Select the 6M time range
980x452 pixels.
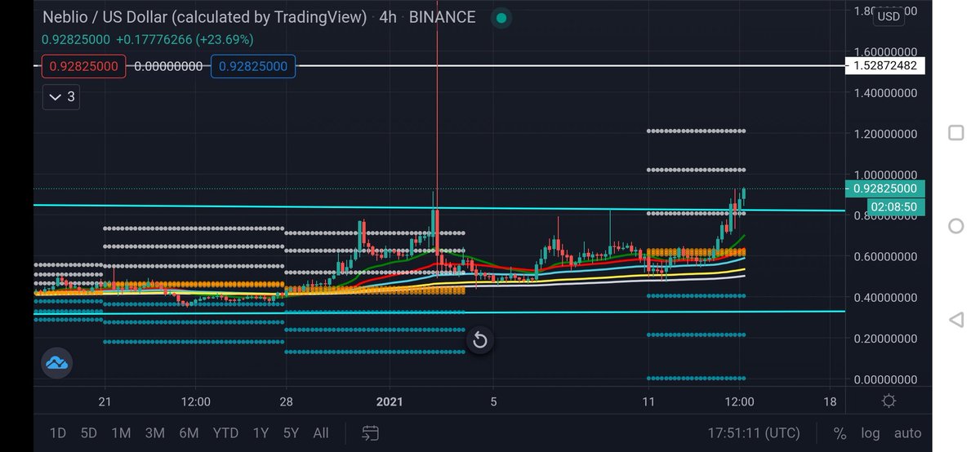tap(189, 433)
